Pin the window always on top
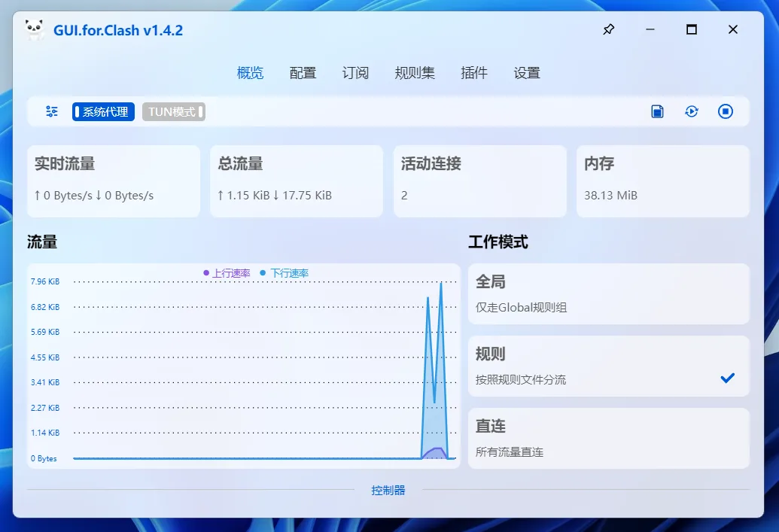The height and width of the screenshot is (532, 779). point(608,29)
